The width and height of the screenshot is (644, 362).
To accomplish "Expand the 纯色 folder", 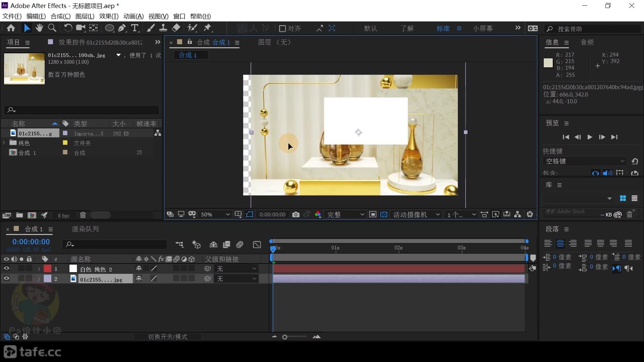I will (x=4, y=143).
